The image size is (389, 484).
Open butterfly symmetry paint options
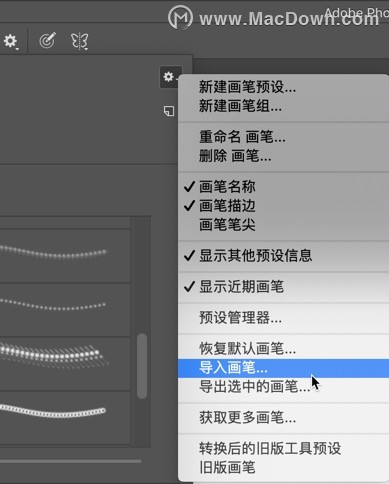click(x=79, y=41)
